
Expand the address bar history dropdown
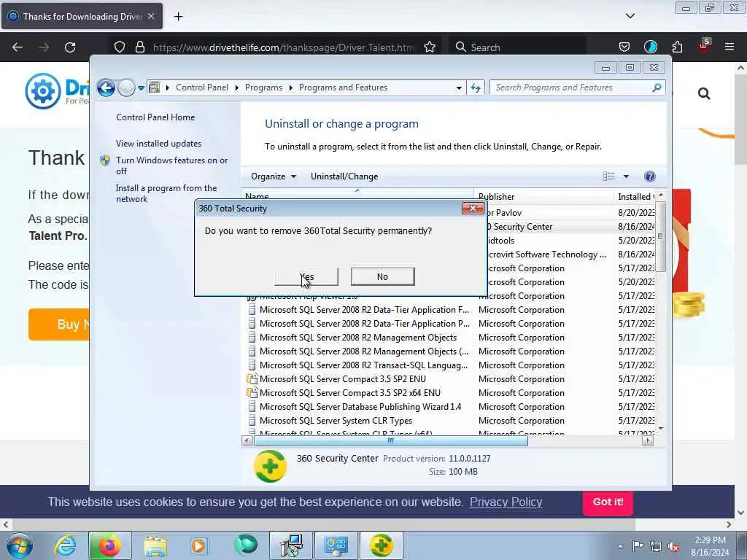(x=459, y=87)
